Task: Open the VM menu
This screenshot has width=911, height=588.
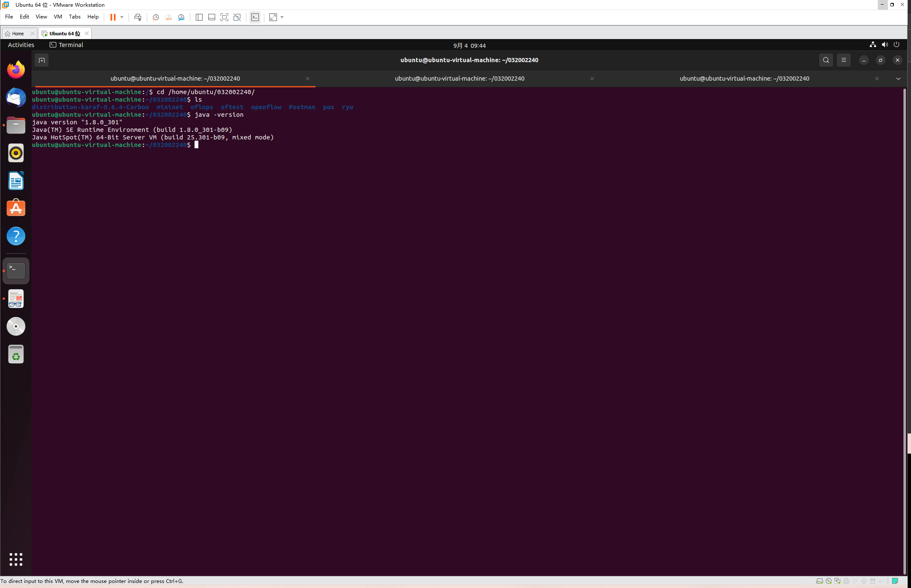Action: click(x=58, y=17)
